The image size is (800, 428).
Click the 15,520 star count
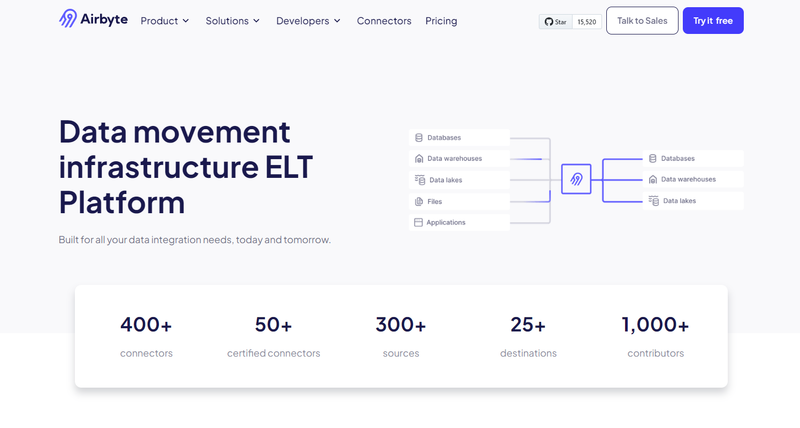point(587,22)
